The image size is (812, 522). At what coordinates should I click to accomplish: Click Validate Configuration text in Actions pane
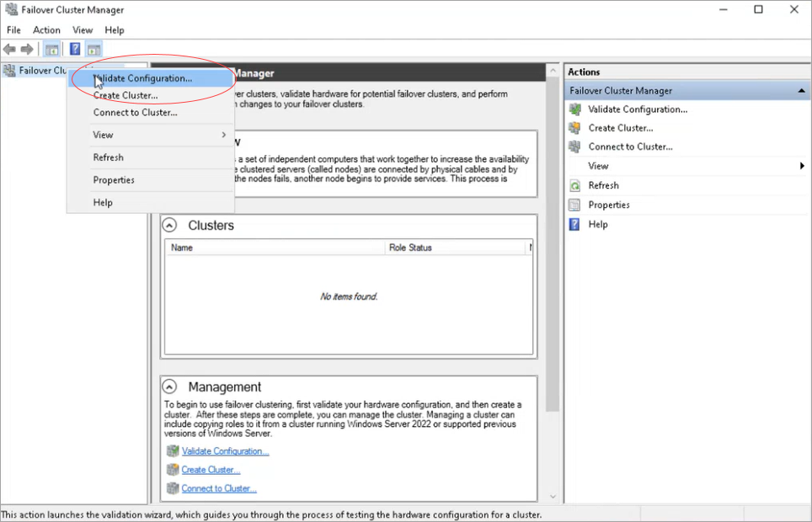[x=638, y=109]
